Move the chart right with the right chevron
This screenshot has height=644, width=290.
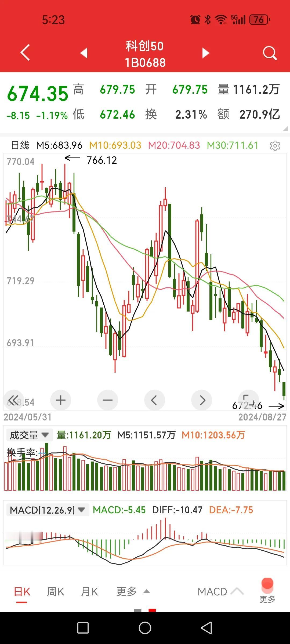tap(202, 400)
